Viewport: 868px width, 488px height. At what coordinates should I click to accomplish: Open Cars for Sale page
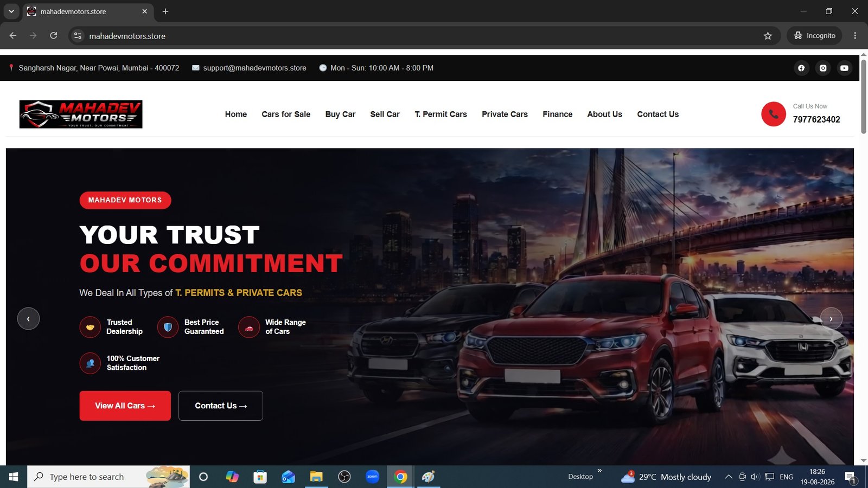pyautogui.click(x=286, y=114)
